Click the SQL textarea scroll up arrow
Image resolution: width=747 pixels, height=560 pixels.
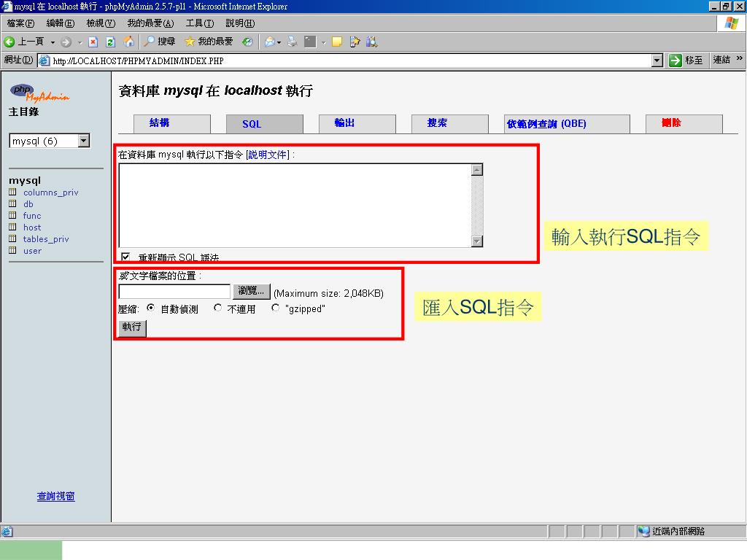(477, 169)
